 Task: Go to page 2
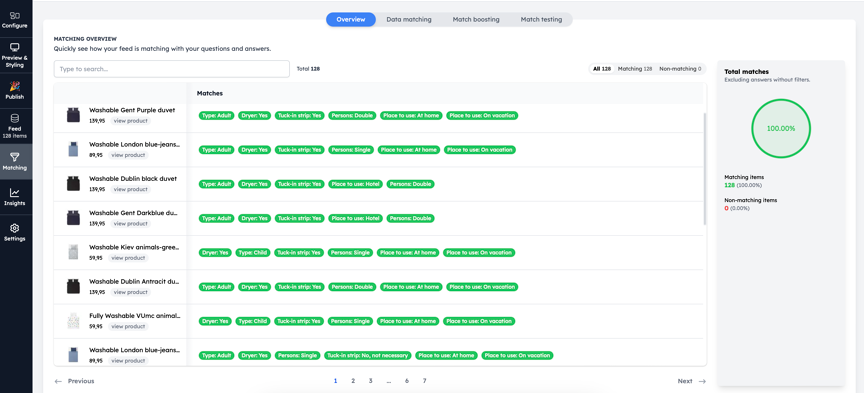[353, 381]
